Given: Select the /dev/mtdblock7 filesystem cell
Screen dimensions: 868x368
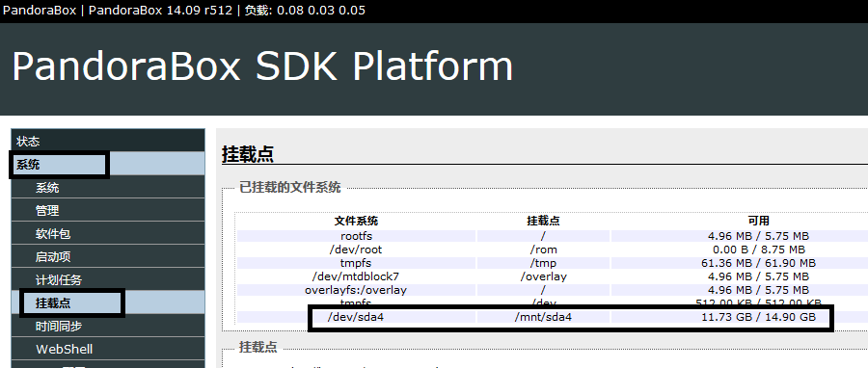Looking at the screenshot, I should (x=357, y=276).
